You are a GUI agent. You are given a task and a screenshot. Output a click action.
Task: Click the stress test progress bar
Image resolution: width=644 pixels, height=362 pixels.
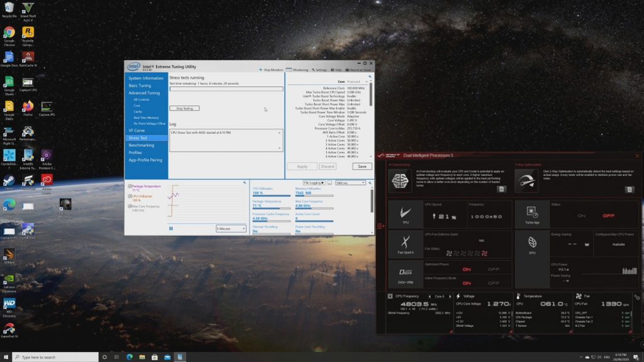pyautogui.click(x=226, y=89)
